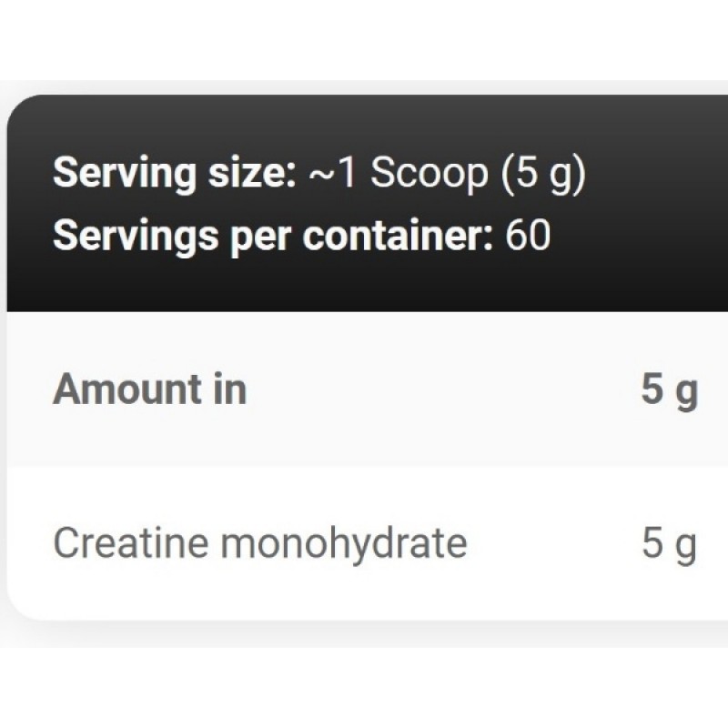Click the word "Creatine"
The image size is (728, 728).
click(133, 543)
